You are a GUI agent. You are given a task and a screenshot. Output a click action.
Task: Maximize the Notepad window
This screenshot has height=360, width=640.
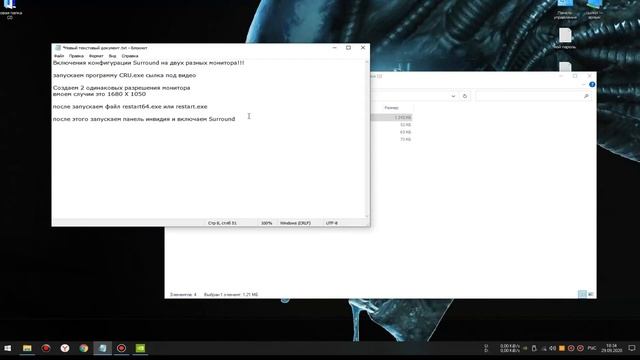click(x=348, y=48)
